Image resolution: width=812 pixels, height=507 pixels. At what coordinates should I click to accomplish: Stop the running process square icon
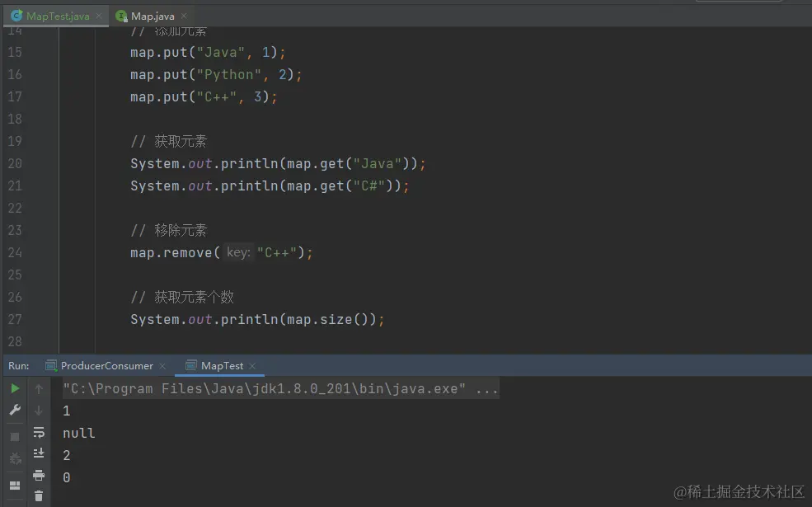[15, 437]
